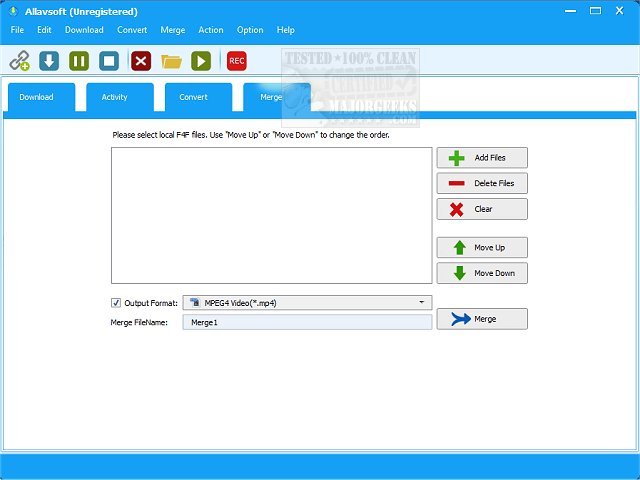Switch to the Convert tab
This screenshot has width=640, height=480.
pyautogui.click(x=198, y=97)
